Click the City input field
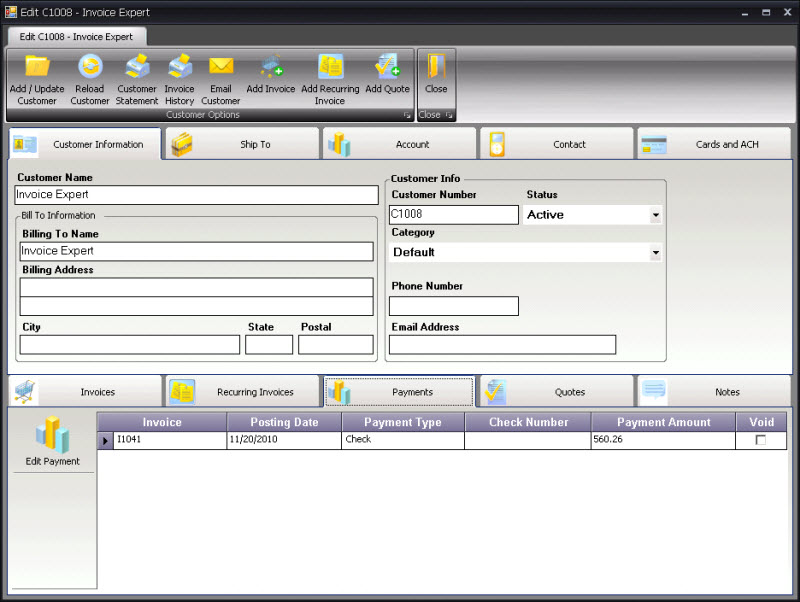 point(130,345)
